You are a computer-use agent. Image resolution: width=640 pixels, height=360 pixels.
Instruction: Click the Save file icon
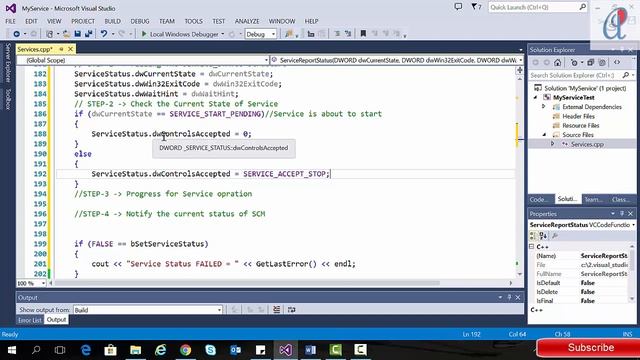tap(78, 34)
